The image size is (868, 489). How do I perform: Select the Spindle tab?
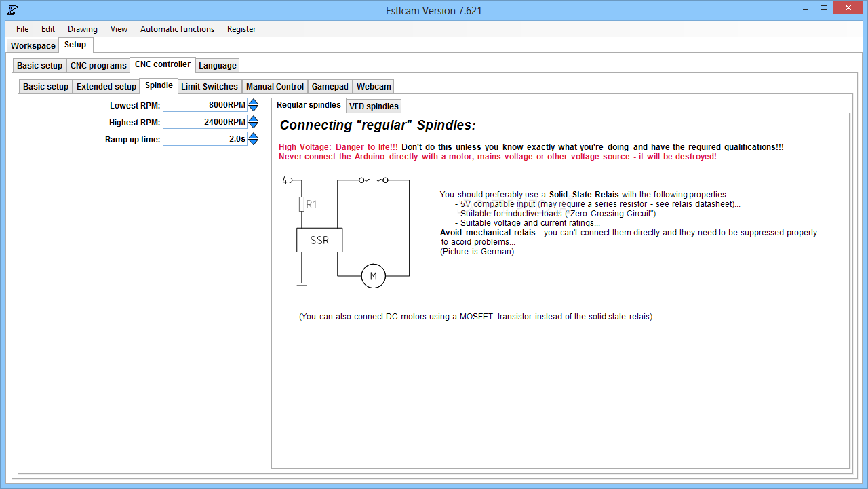(x=159, y=85)
